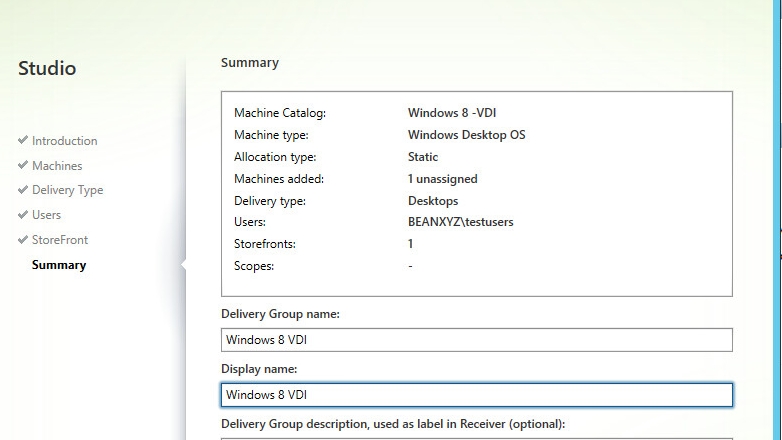Click the Delivery Group name field
Screen dimensions: 782x440
[477, 340]
